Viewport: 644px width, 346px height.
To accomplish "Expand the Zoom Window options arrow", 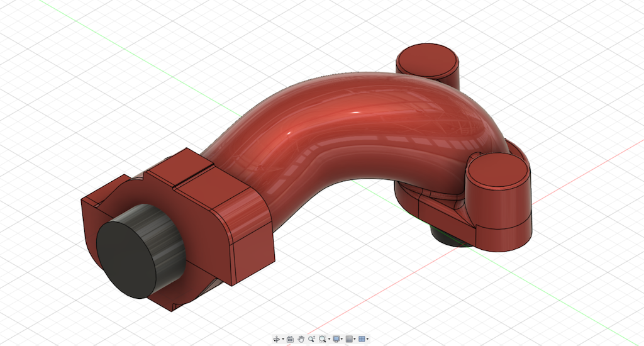I will (x=329, y=339).
